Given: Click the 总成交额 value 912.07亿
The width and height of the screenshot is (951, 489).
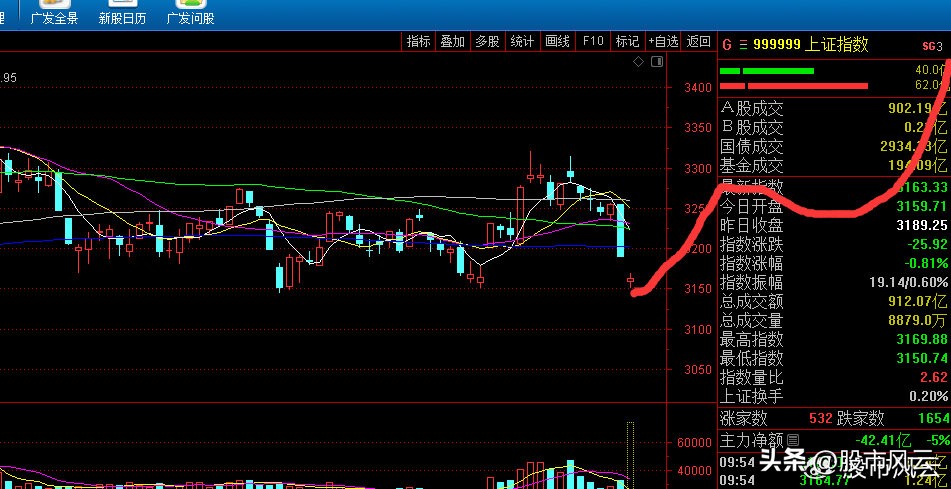Looking at the screenshot, I should 916,301.
